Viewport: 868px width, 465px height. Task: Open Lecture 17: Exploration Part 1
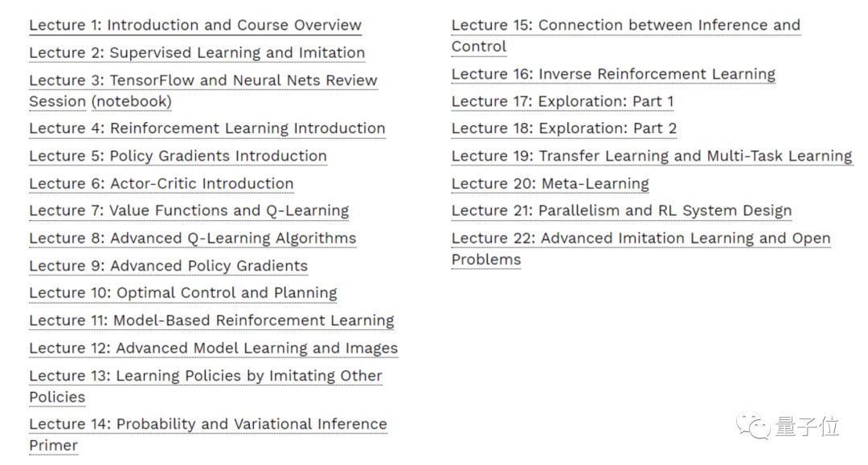[x=563, y=102]
